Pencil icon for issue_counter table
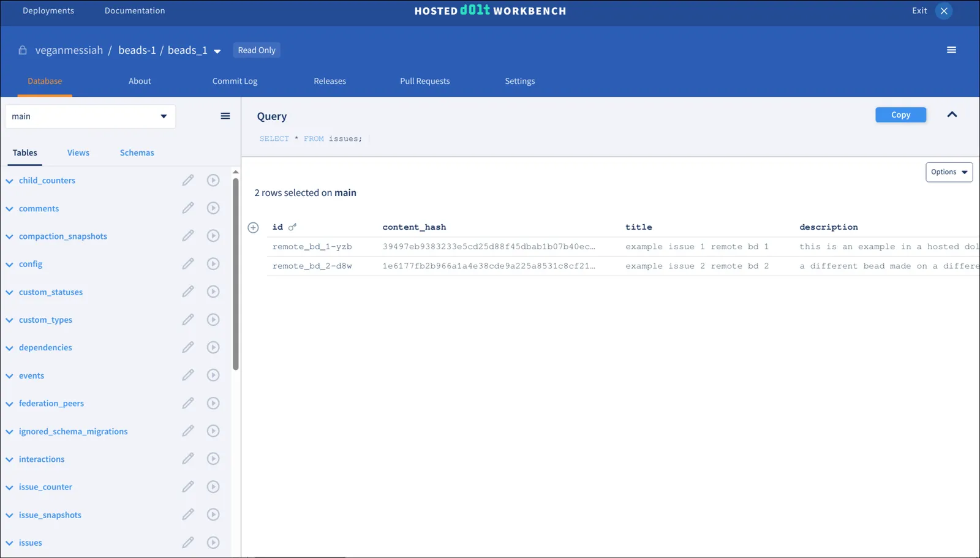This screenshot has width=980, height=558. [x=188, y=487]
